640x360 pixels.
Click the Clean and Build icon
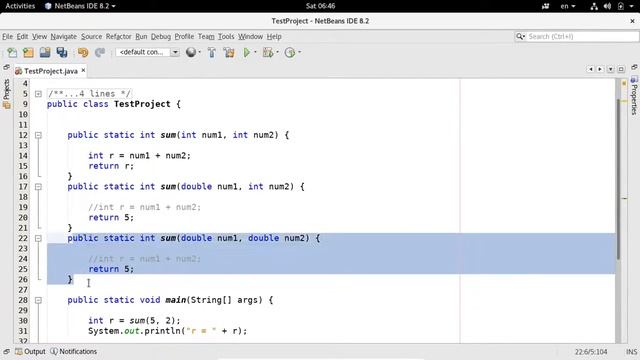(x=229, y=52)
